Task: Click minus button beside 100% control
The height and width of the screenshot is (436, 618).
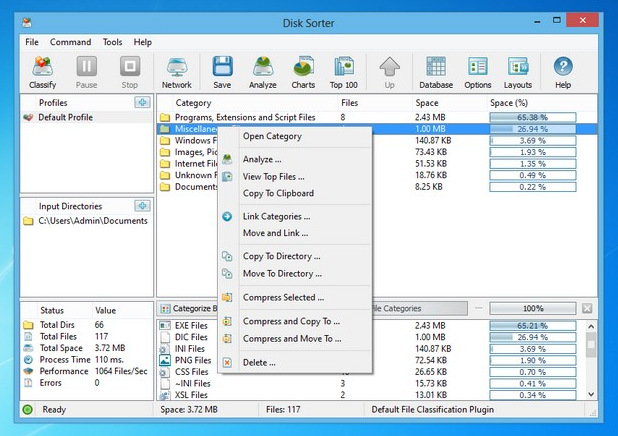Action: coord(478,308)
